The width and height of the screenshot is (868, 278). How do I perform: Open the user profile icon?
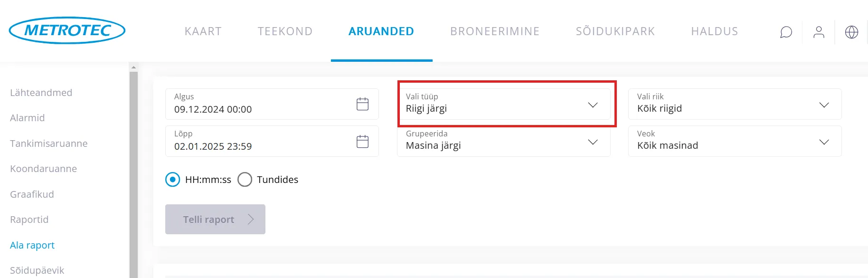(819, 32)
